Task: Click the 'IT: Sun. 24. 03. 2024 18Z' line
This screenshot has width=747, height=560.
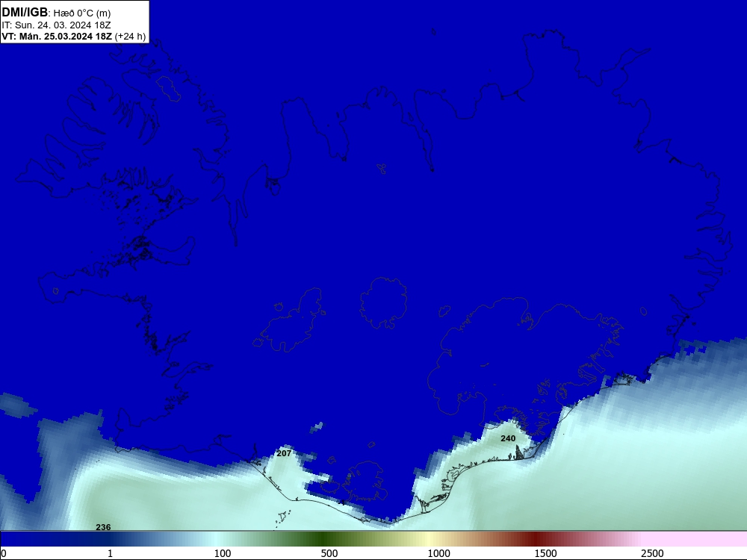Action: click(x=56, y=25)
